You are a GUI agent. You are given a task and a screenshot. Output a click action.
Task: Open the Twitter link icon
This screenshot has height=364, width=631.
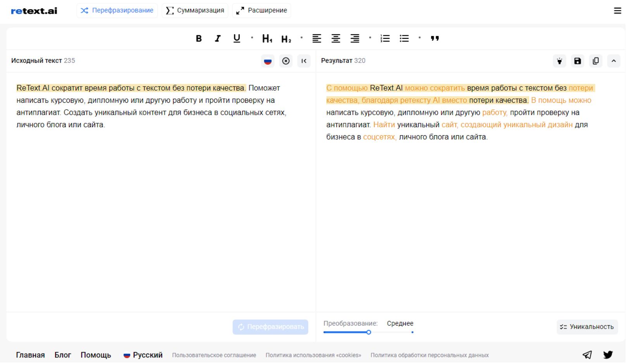click(x=608, y=355)
